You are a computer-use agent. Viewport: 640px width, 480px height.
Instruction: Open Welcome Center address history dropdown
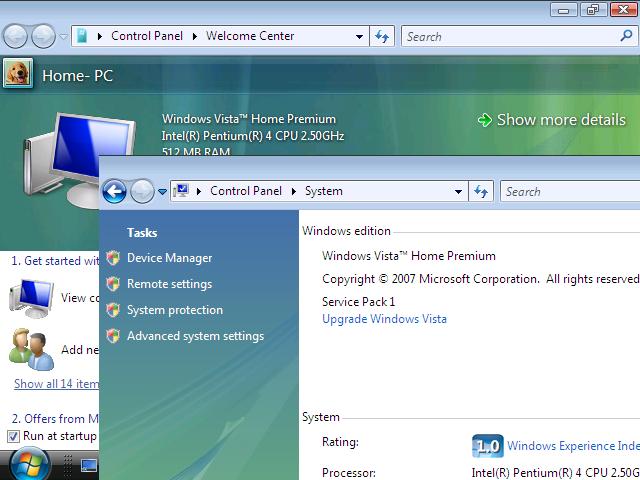click(x=359, y=37)
